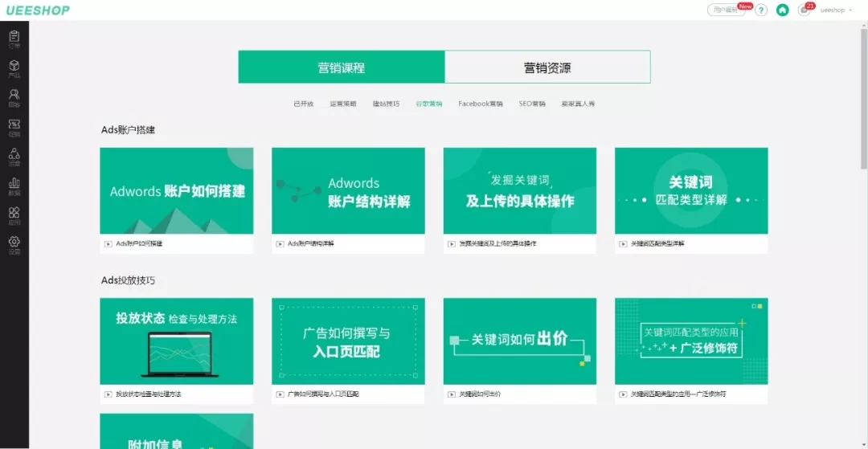The image size is (868, 449).
Task: Open the notifications icon showing 21
Action: pos(804,10)
